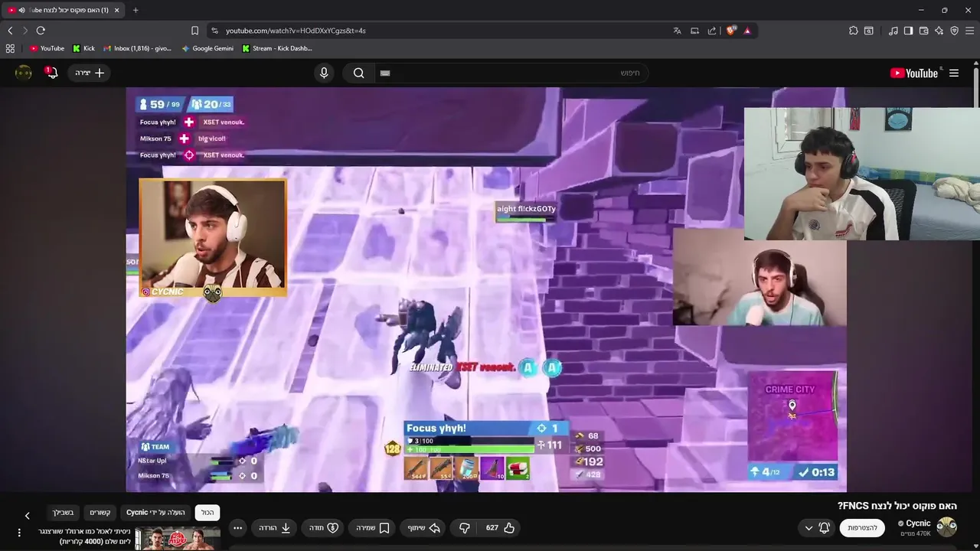980x551 pixels.
Task: Select the 'קשורים' filter chip
Action: point(100,512)
